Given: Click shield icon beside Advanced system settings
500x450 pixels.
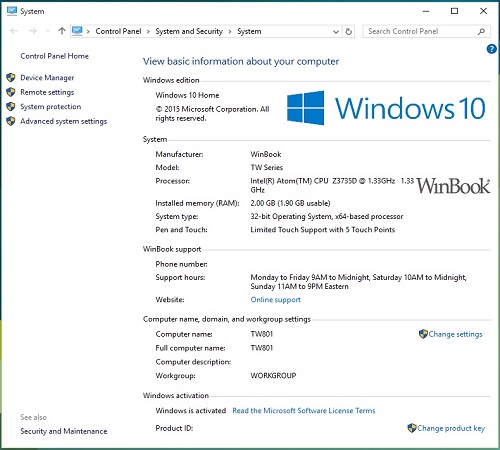Looking at the screenshot, I should pos(11,121).
